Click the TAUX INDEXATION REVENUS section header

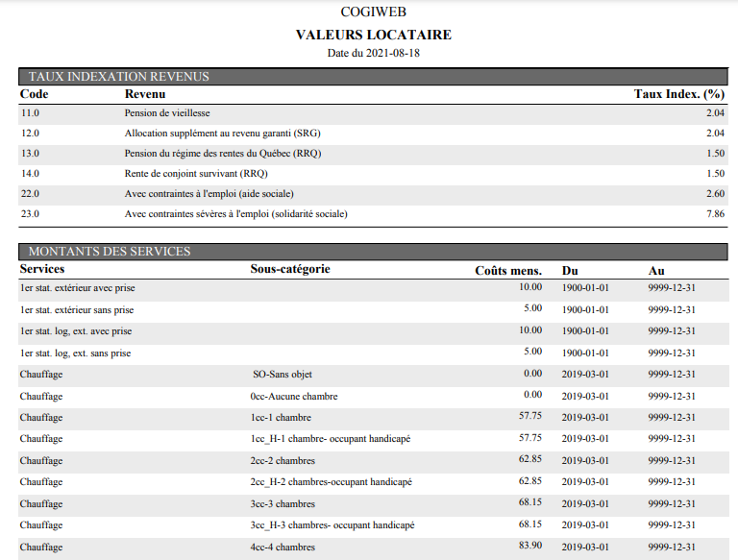click(118, 77)
